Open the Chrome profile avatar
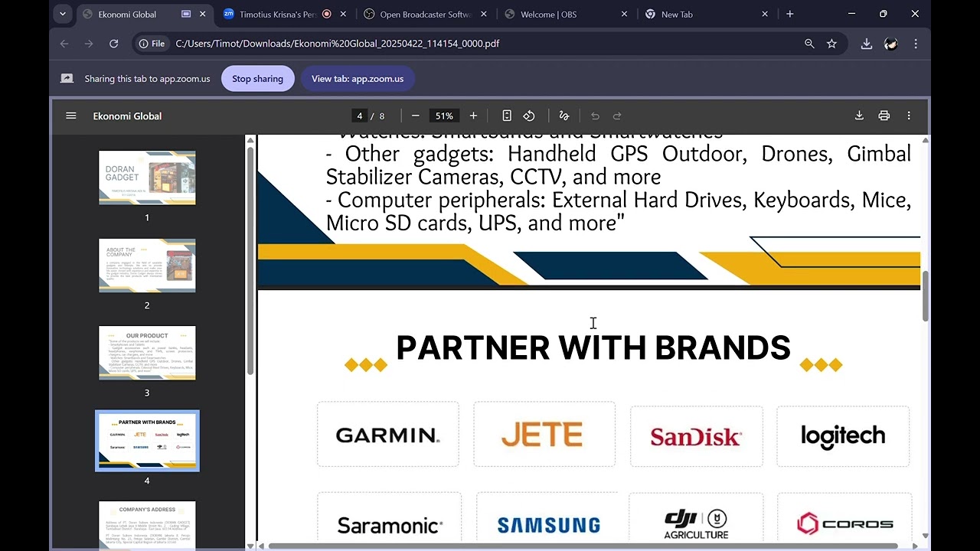Screen dimensions: 980x551 click(x=891, y=44)
